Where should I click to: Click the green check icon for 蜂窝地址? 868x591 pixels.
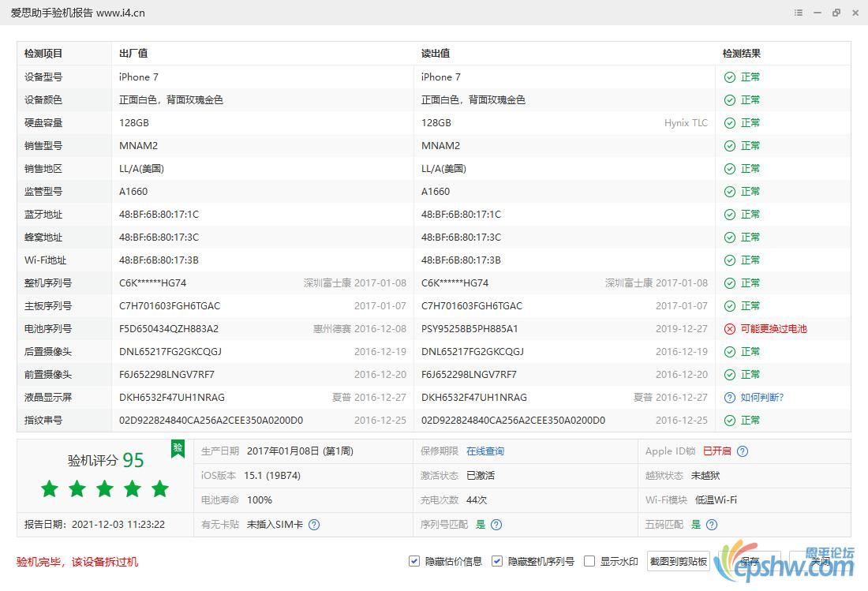tap(730, 238)
